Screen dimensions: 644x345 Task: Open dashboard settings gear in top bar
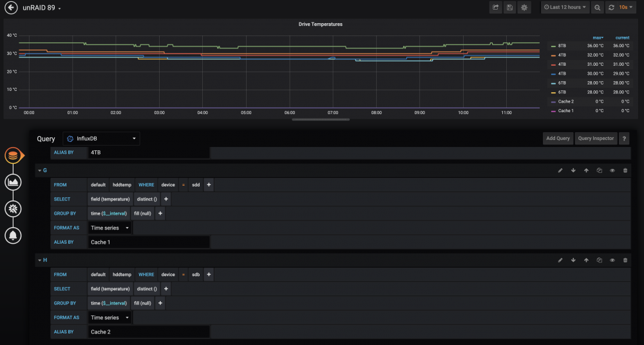(524, 7)
